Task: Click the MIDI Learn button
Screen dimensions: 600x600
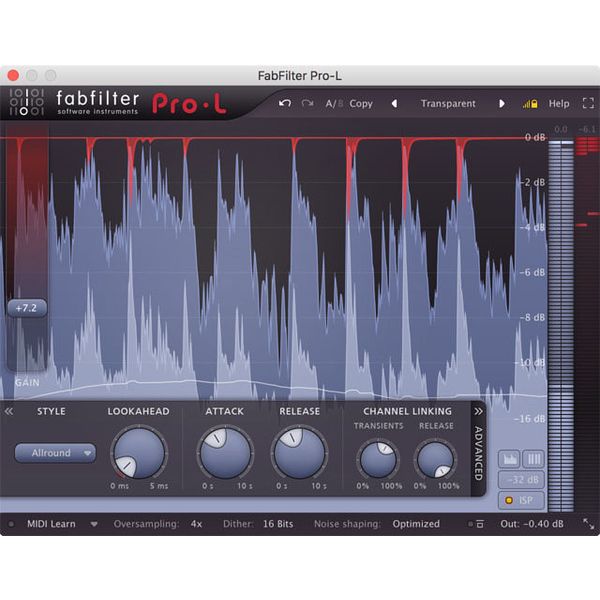Action: (51, 524)
